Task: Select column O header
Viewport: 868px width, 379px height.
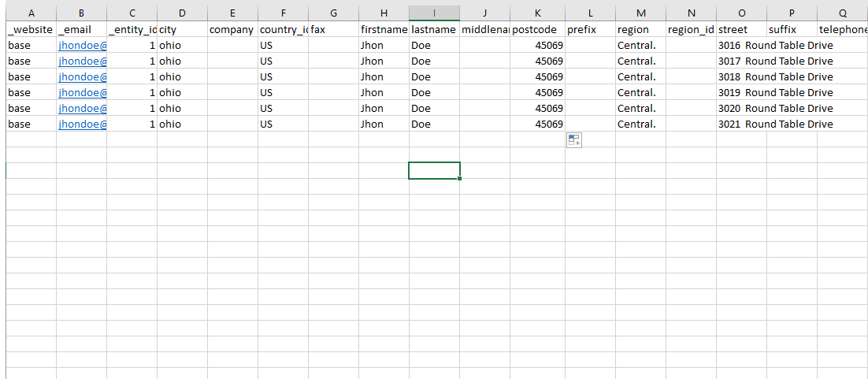Action: (x=741, y=13)
